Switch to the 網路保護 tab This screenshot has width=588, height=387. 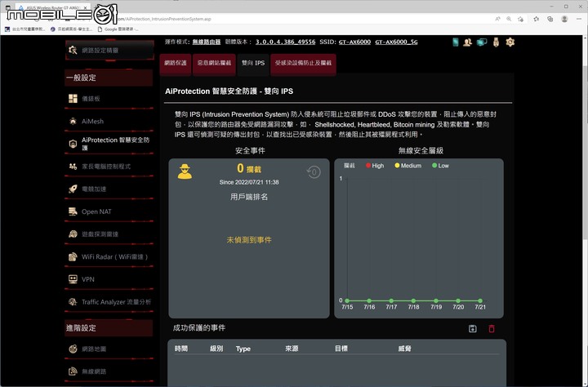(176, 63)
